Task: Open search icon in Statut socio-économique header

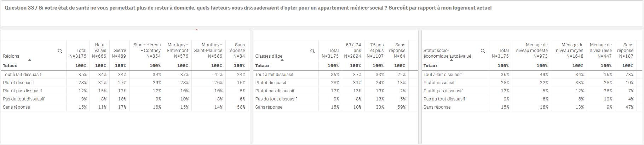Action: [x=483, y=51]
